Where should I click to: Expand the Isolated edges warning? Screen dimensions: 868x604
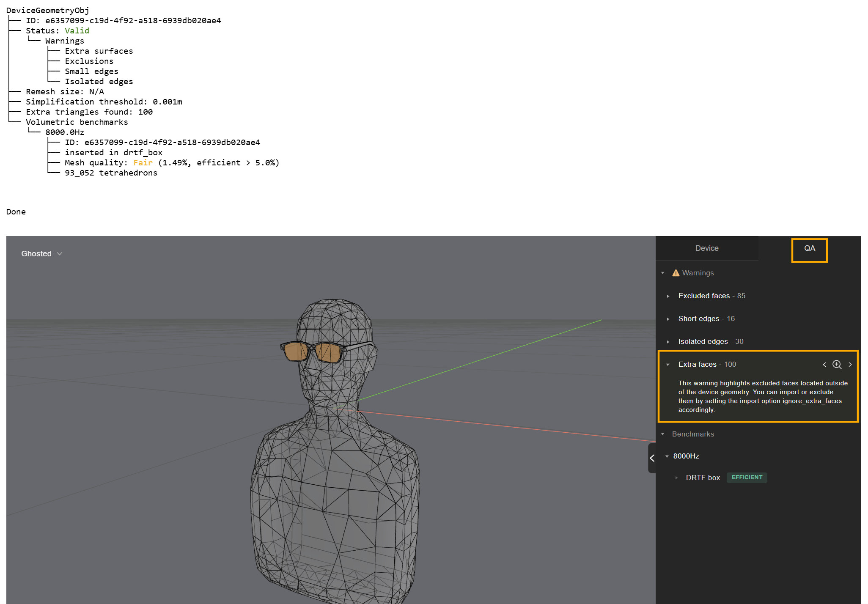668,342
